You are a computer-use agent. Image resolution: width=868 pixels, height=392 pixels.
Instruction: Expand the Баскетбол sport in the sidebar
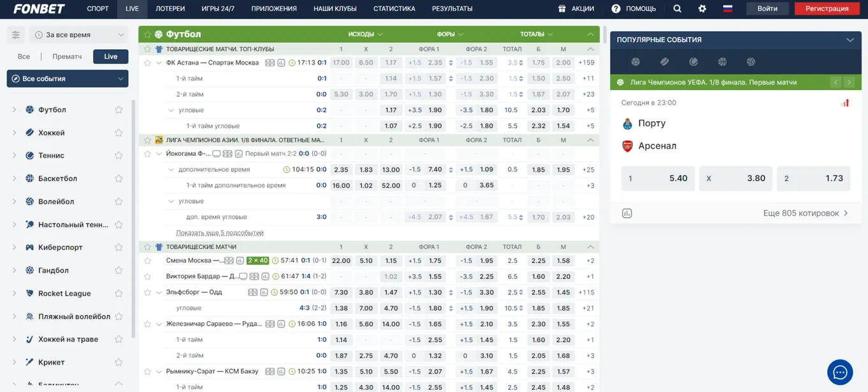[14, 179]
